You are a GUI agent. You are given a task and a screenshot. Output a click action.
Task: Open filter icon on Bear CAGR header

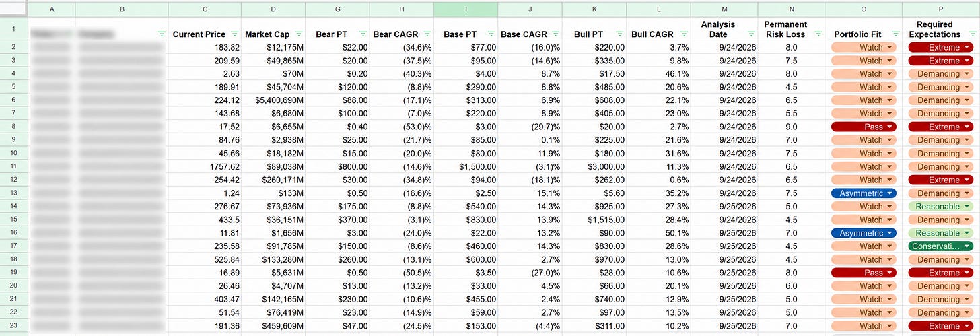427,34
